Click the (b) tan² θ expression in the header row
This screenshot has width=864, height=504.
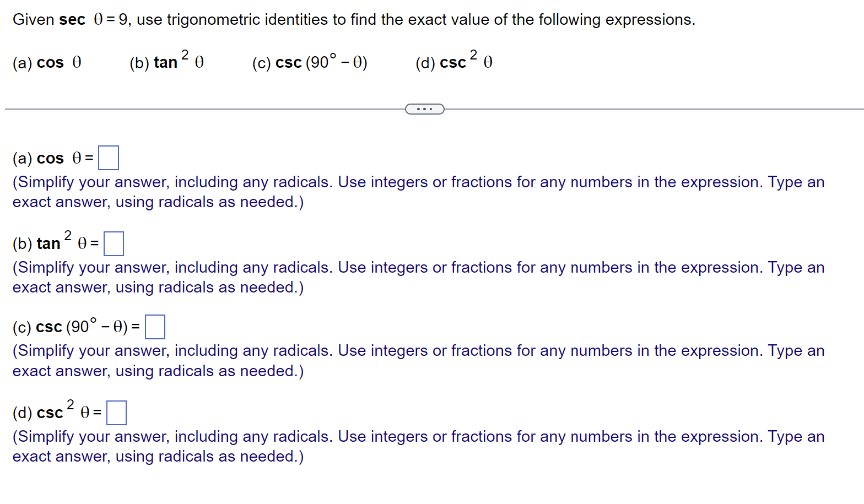165,62
